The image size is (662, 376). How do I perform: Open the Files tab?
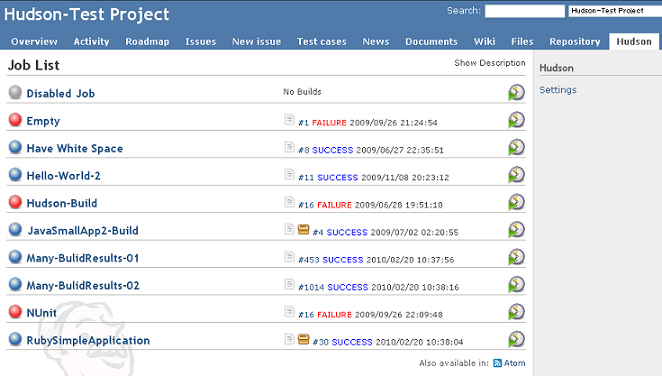(522, 41)
